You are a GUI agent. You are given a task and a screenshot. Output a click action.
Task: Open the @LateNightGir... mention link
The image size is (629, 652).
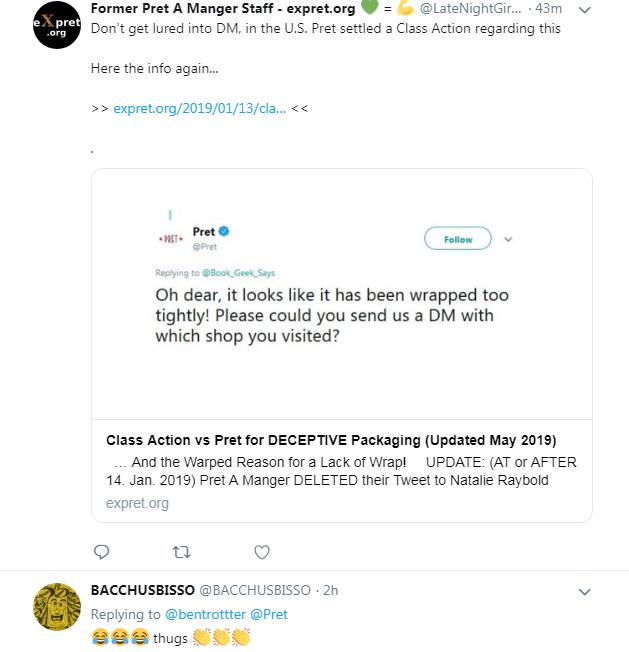coord(480,9)
